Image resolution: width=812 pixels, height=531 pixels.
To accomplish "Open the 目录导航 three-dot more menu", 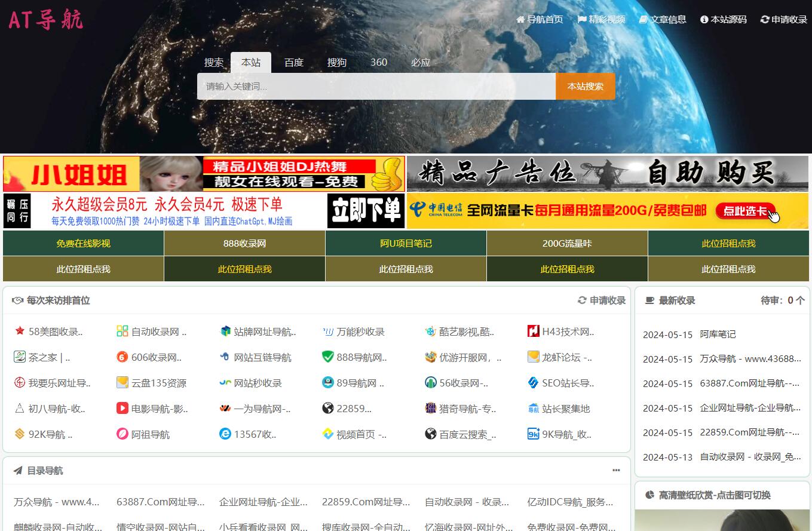I will point(616,471).
